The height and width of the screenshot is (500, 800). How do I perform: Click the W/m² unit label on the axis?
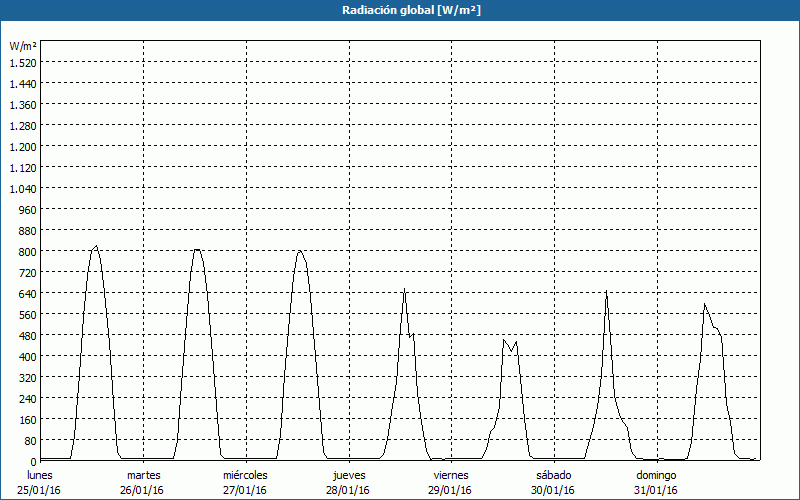click(23, 46)
